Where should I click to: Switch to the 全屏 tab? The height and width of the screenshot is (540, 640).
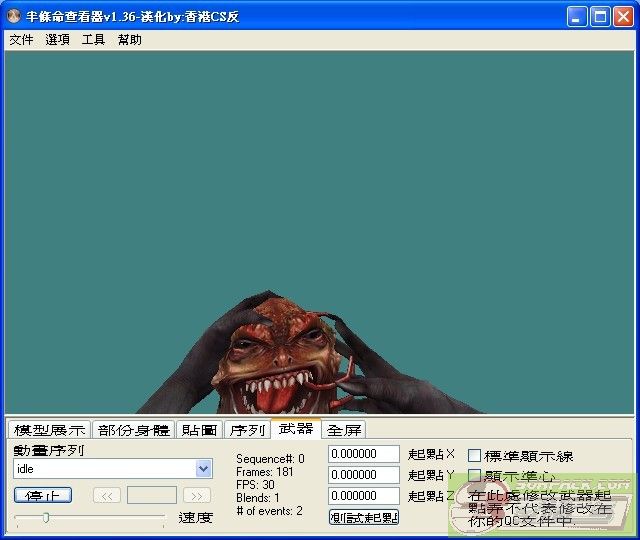(344, 430)
